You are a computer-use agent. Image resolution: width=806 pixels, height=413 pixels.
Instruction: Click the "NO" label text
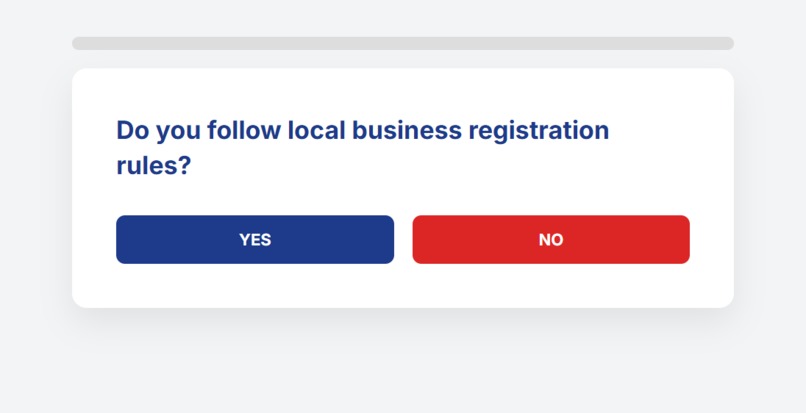[551, 240]
